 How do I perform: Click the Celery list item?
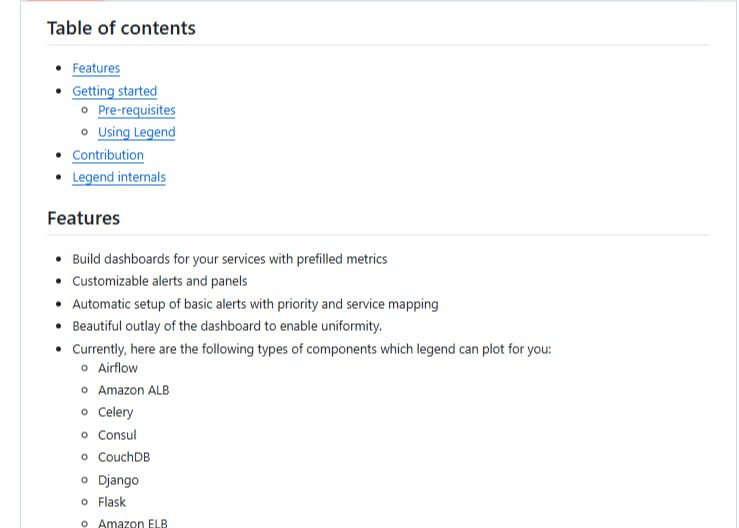[115, 412]
